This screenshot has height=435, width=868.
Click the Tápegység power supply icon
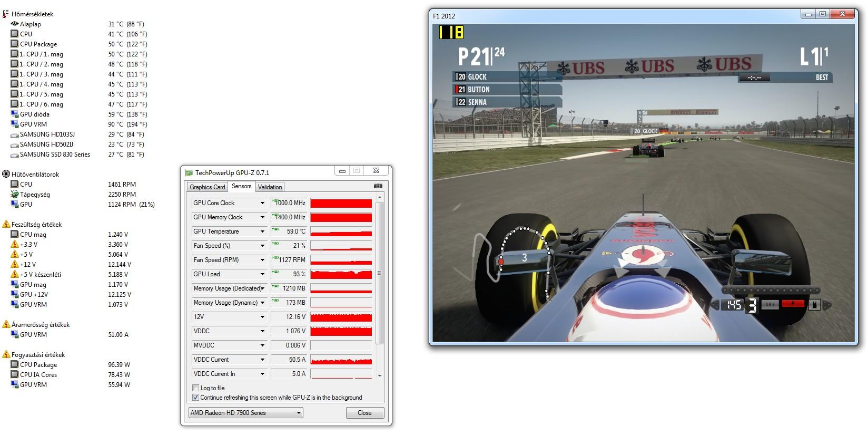[x=15, y=194]
